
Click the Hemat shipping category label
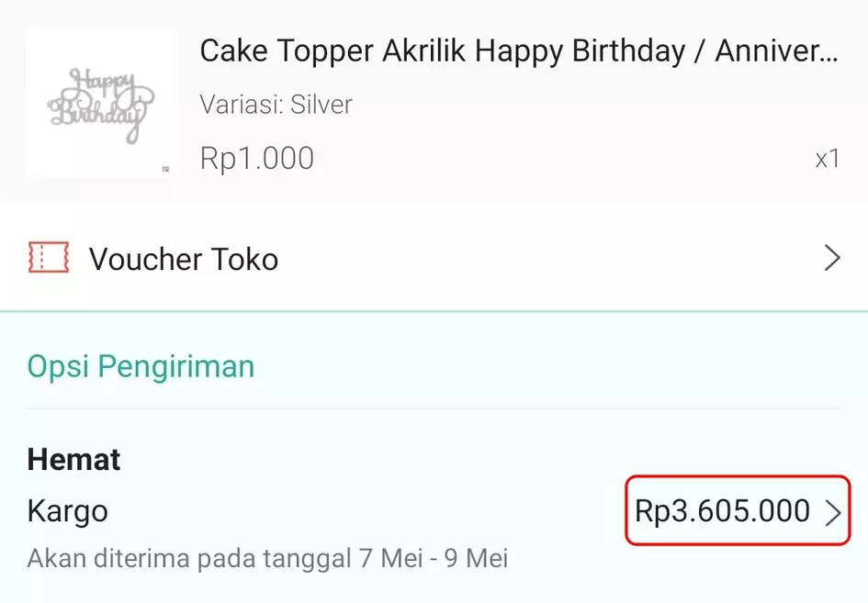tap(73, 459)
